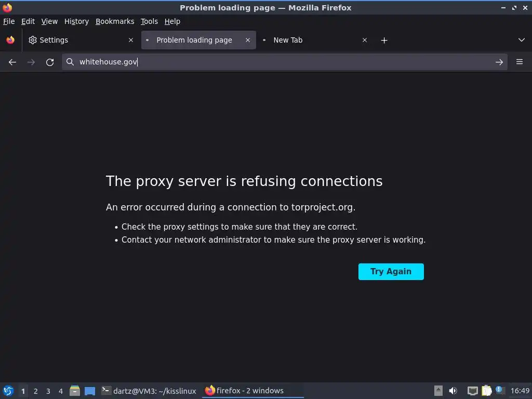
Task: Click the Try Again button
Action: pos(391,272)
